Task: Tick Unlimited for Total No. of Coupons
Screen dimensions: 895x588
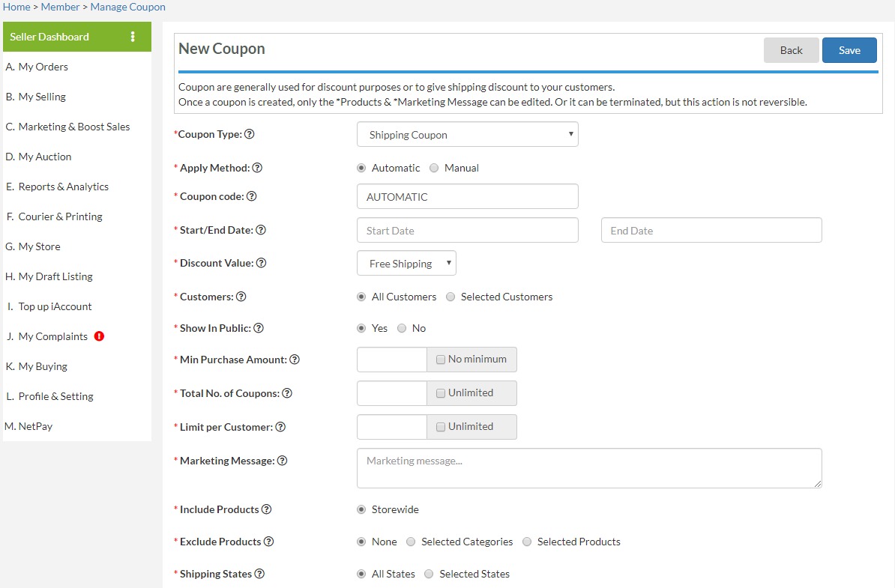Action: [x=441, y=393]
